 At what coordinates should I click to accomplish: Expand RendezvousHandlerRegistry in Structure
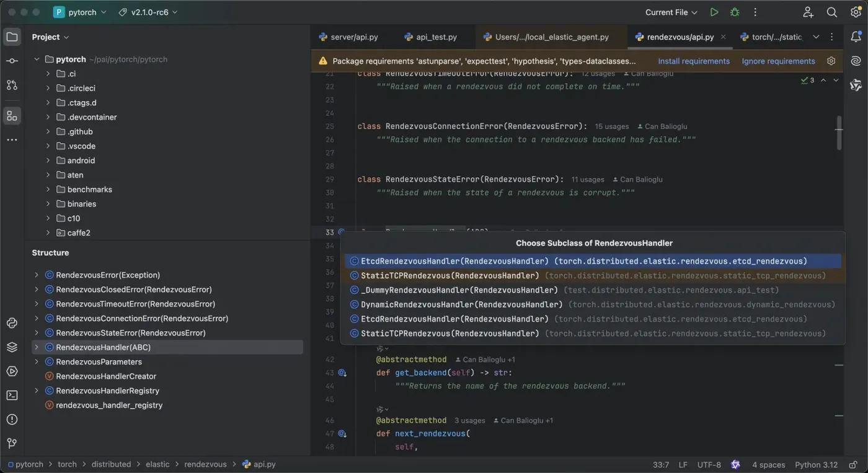pyautogui.click(x=37, y=391)
